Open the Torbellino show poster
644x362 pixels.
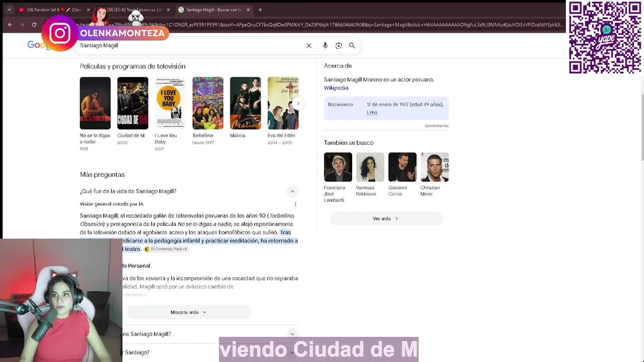pos(208,103)
